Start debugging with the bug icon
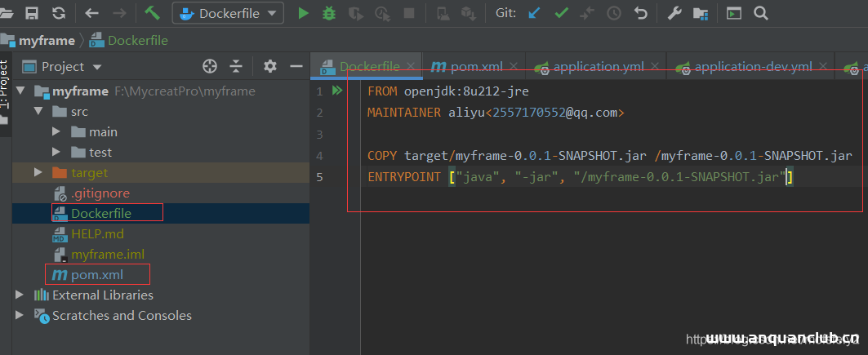This screenshot has height=355, width=868. click(x=329, y=13)
